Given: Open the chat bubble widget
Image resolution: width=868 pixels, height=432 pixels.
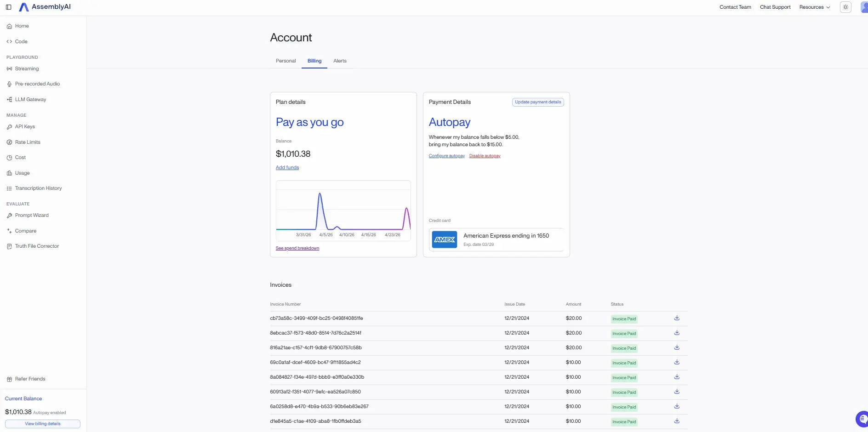Looking at the screenshot, I should point(862,419).
